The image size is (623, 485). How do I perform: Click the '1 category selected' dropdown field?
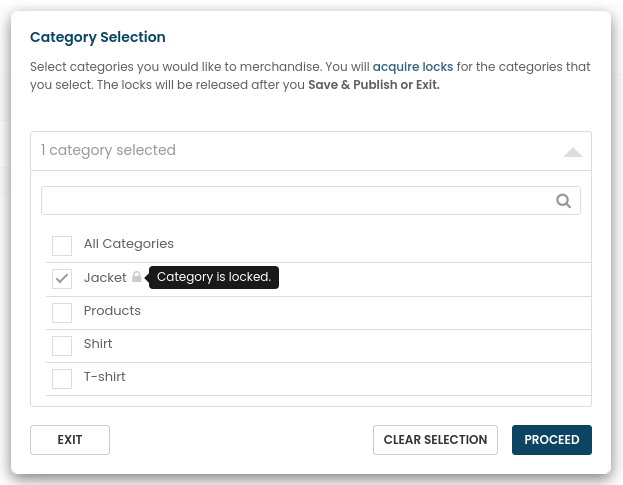point(311,151)
